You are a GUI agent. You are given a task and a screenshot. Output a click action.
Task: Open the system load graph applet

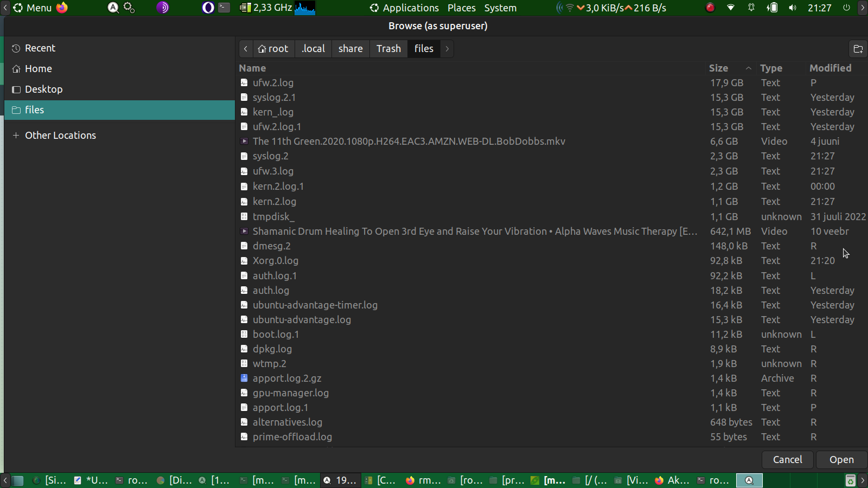point(305,8)
